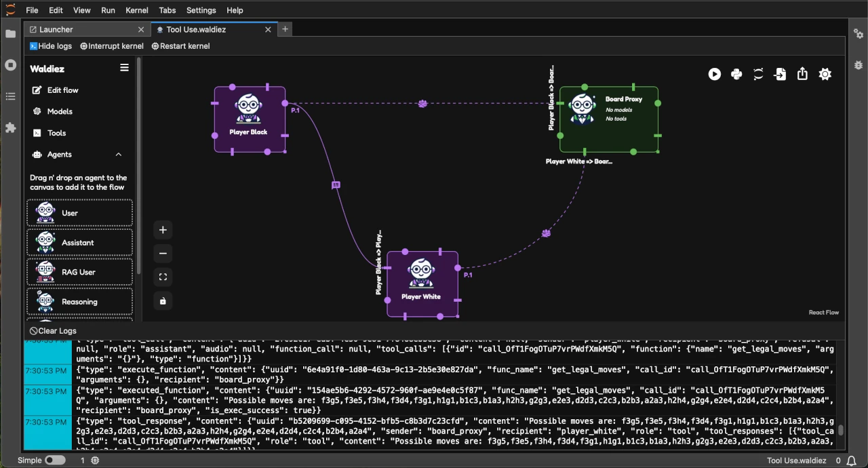Open the Tools section in sidebar
Screen dimensions: 868x468
click(x=57, y=133)
